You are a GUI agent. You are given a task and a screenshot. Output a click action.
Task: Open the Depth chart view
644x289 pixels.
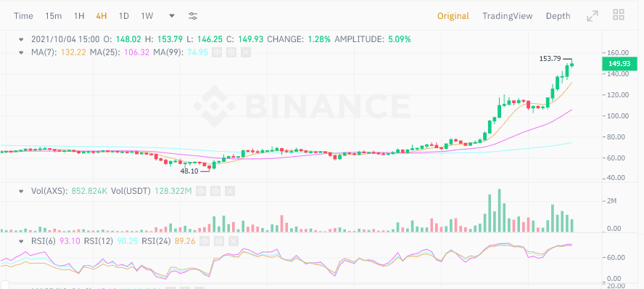coord(558,16)
